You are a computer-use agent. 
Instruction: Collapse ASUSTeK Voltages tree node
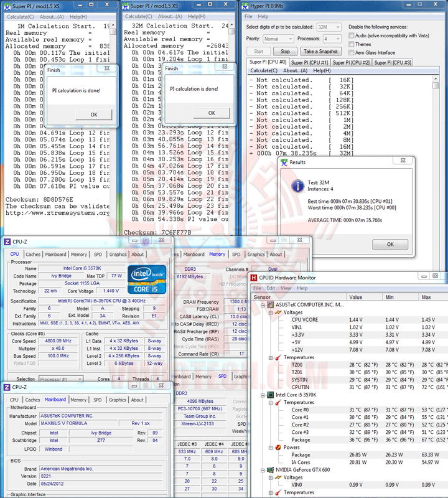(x=271, y=313)
